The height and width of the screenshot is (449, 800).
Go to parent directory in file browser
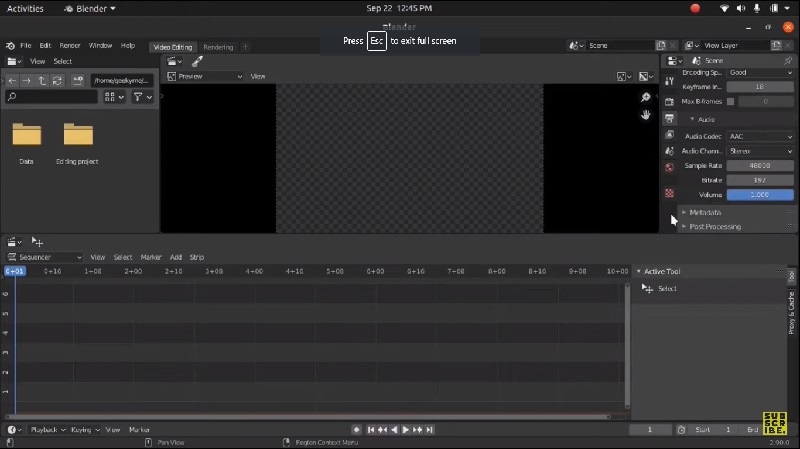click(x=42, y=81)
